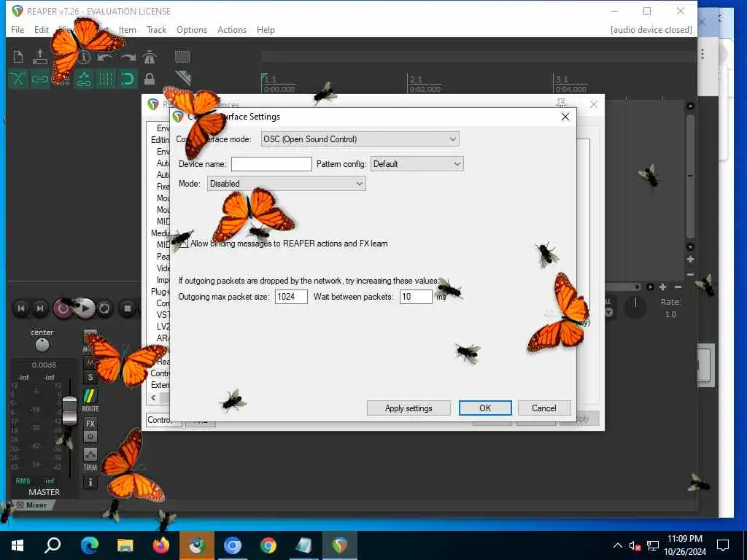
Task: Close the Control Surface Settings dialog
Action: pyautogui.click(x=565, y=117)
